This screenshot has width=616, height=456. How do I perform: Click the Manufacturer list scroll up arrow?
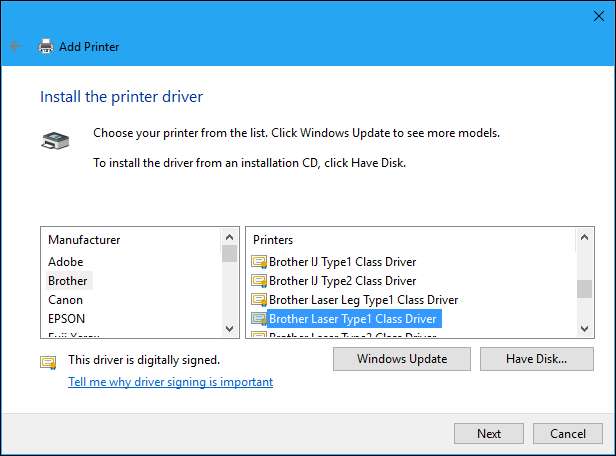click(230, 237)
